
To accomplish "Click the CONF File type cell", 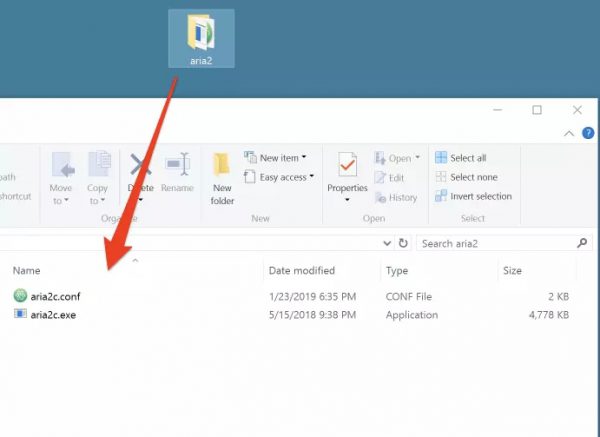I will coord(409,296).
